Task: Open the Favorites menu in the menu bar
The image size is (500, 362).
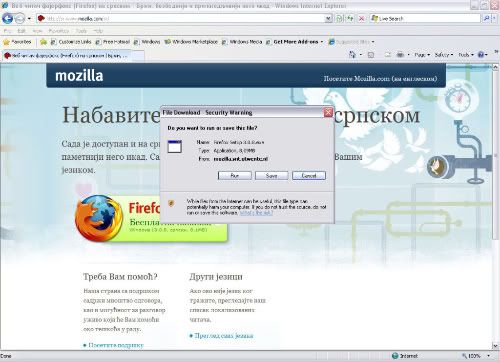Action: pos(58,31)
